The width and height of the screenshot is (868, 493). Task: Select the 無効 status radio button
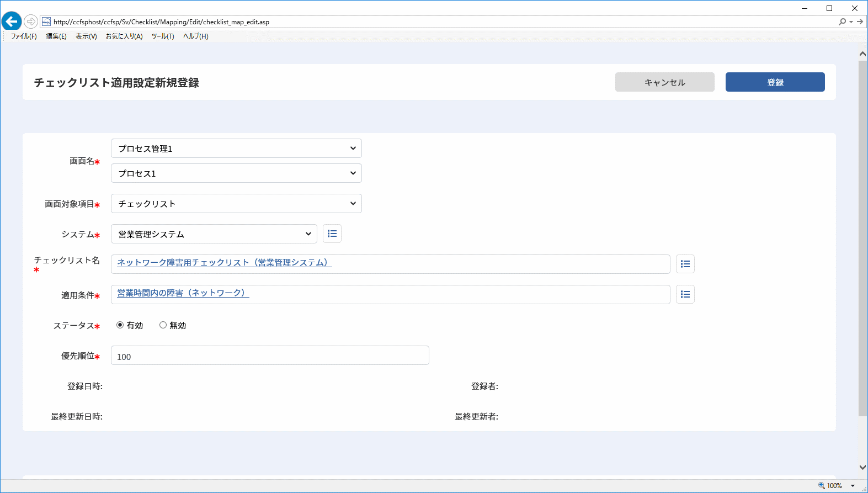pos(163,325)
